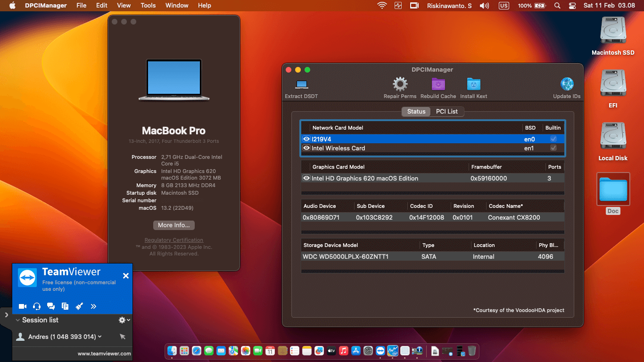Open Finder from the dock
The width and height of the screenshot is (644, 362).
(172, 351)
